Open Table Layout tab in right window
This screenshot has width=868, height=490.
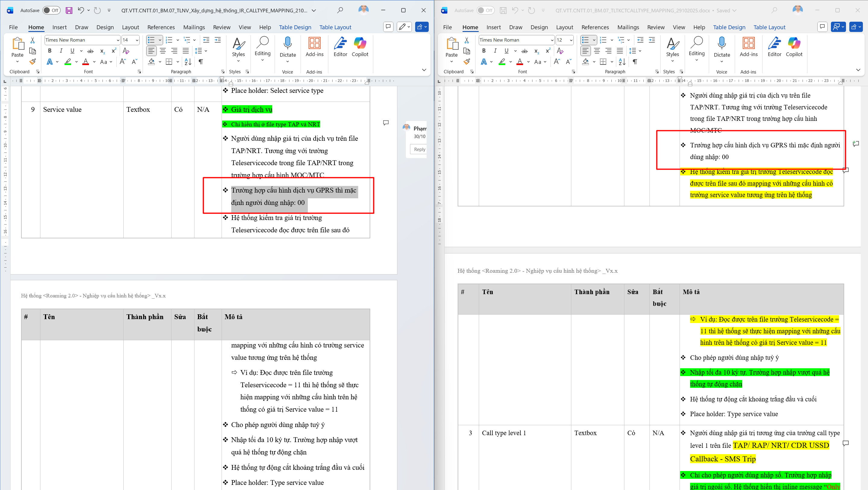click(x=769, y=27)
